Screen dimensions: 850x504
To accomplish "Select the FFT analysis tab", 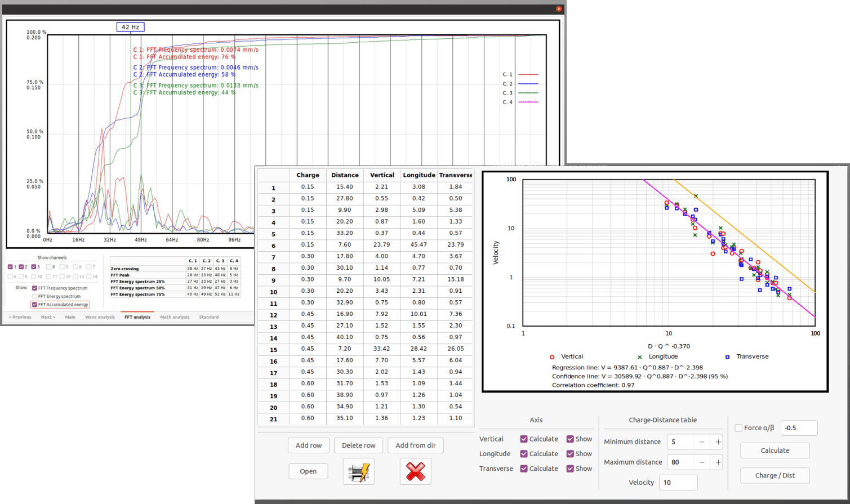I will coord(137,317).
